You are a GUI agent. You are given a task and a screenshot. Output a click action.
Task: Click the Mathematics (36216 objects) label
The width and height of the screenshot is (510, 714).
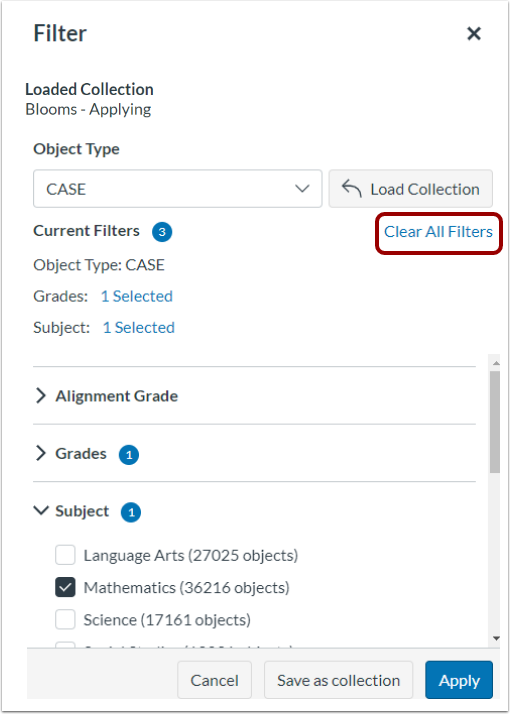click(187, 588)
